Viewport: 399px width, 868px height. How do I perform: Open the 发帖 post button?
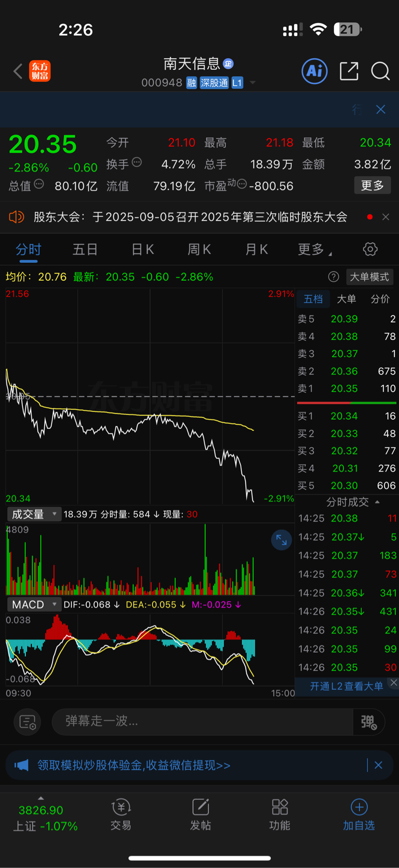201,815
